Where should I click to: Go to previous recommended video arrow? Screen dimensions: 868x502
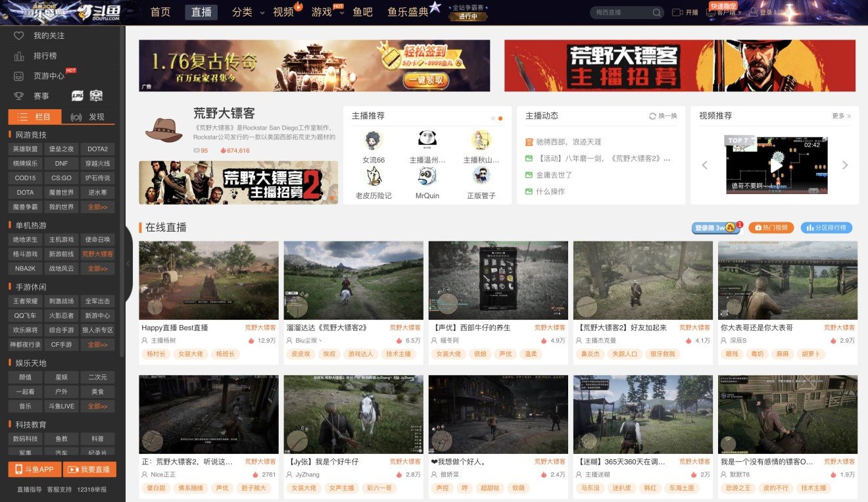(705, 165)
